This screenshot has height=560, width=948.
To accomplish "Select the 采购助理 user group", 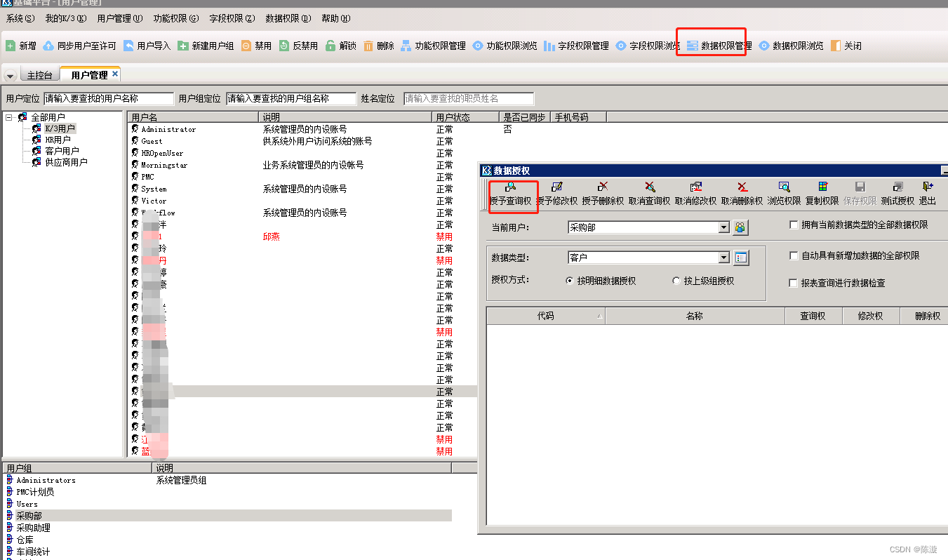I will pos(33,527).
